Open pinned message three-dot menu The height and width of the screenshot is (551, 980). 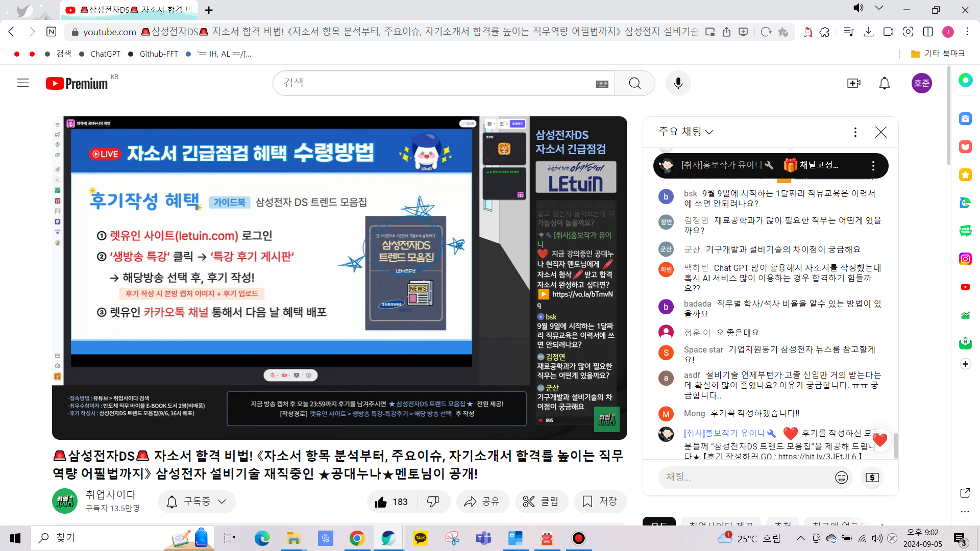point(873,166)
